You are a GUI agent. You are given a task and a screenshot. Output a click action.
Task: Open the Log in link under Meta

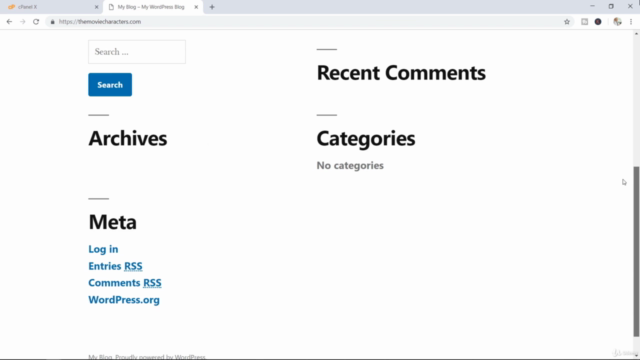click(103, 249)
